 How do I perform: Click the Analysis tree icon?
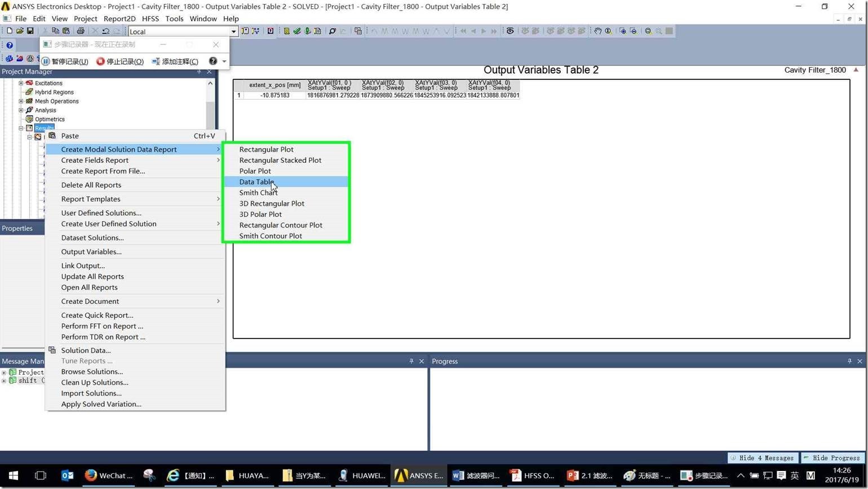coord(29,110)
